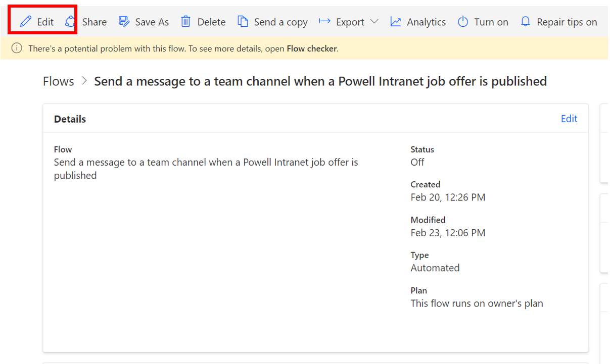610x364 pixels.
Task: Click the Repair tips bell icon
Action: [x=526, y=22]
